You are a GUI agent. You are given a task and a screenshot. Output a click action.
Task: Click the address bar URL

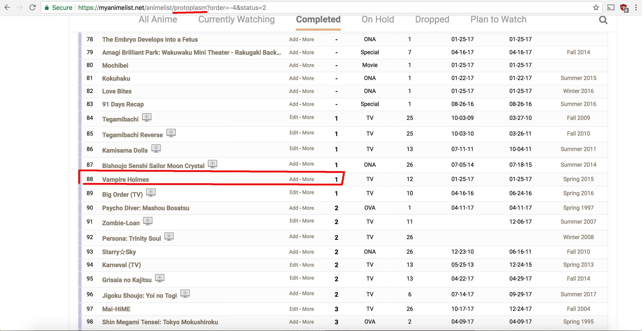point(172,8)
